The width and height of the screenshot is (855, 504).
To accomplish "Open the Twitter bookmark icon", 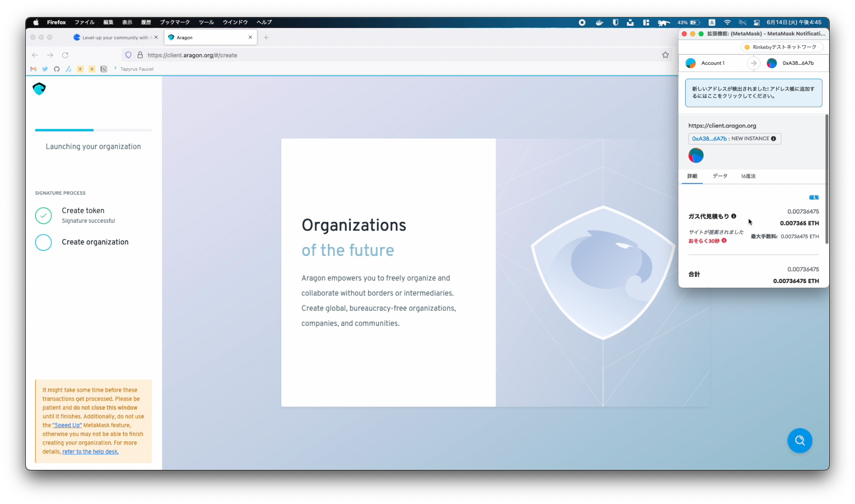I will point(45,69).
